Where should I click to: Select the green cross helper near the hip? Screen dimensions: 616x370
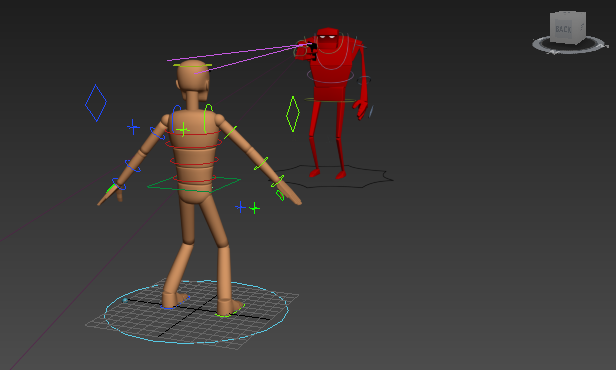pos(255,208)
